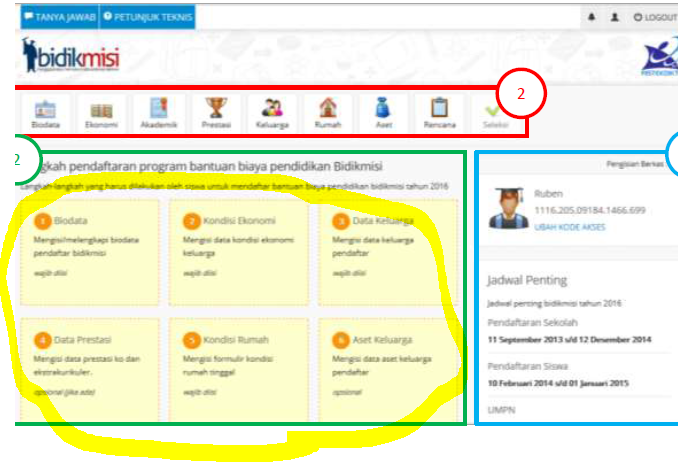Open the Seleksi checkmark icon
Viewport: 678px width, 462px height.
coord(496,113)
